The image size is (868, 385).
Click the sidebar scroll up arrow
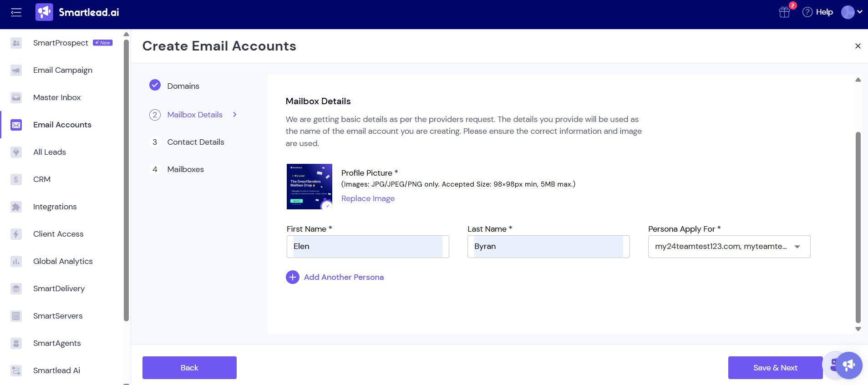127,34
